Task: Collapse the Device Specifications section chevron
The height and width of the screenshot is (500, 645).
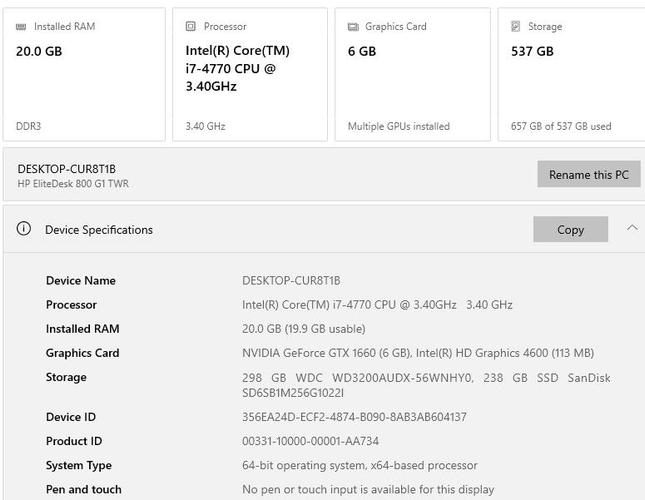Action: tap(632, 227)
